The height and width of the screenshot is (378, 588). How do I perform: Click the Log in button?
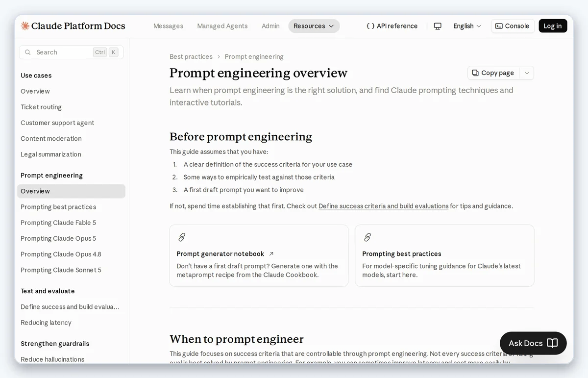[x=553, y=26]
